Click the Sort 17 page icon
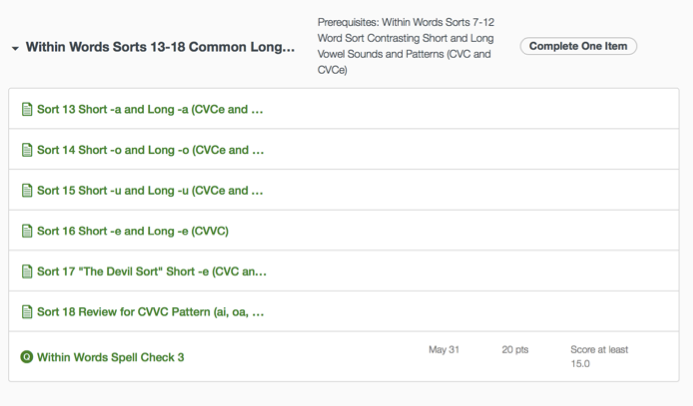This screenshot has width=693, height=406. (27, 271)
